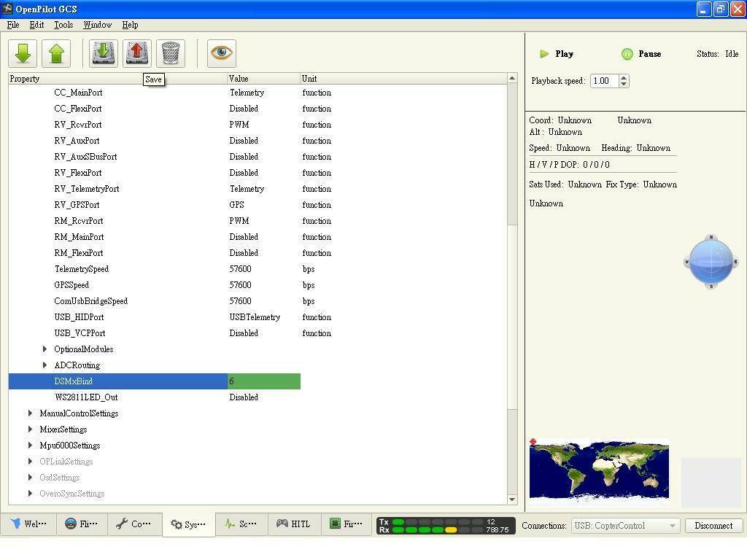Open the File menu
This screenshot has height=560, width=747.
click(x=13, y=25)
